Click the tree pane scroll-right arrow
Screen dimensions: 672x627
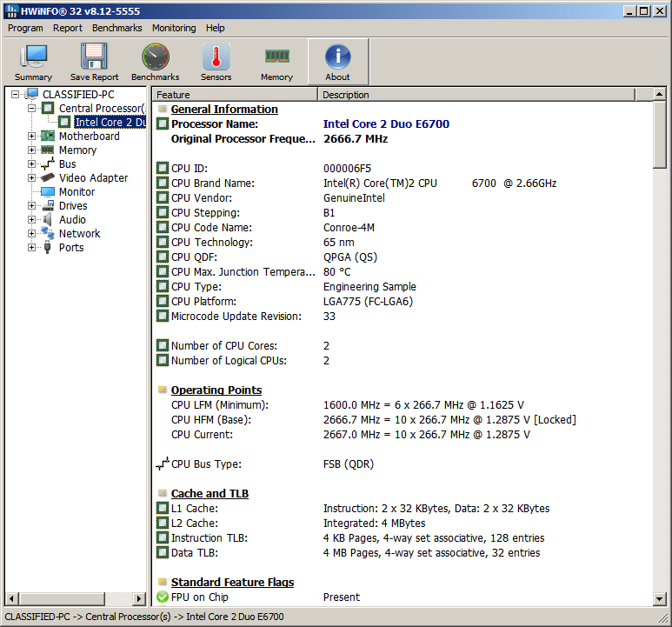tap(138, 598)
